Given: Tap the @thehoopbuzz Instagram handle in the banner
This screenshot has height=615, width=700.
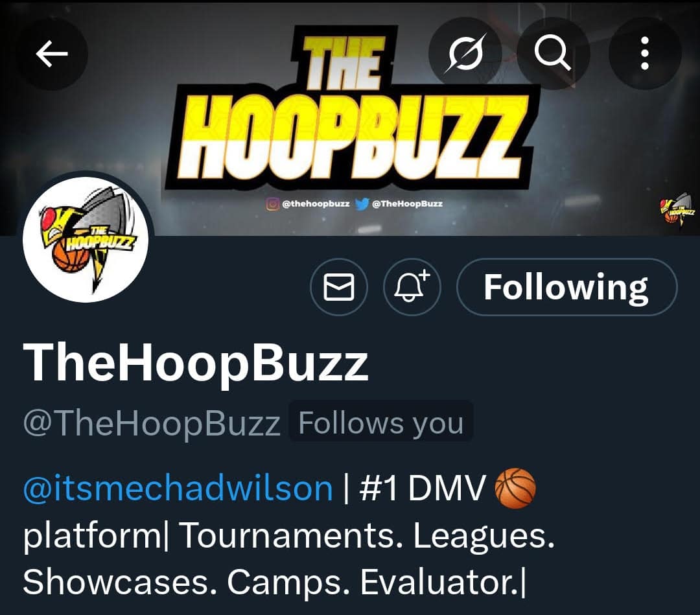Looking at the screenshot, I should (316, 203).
